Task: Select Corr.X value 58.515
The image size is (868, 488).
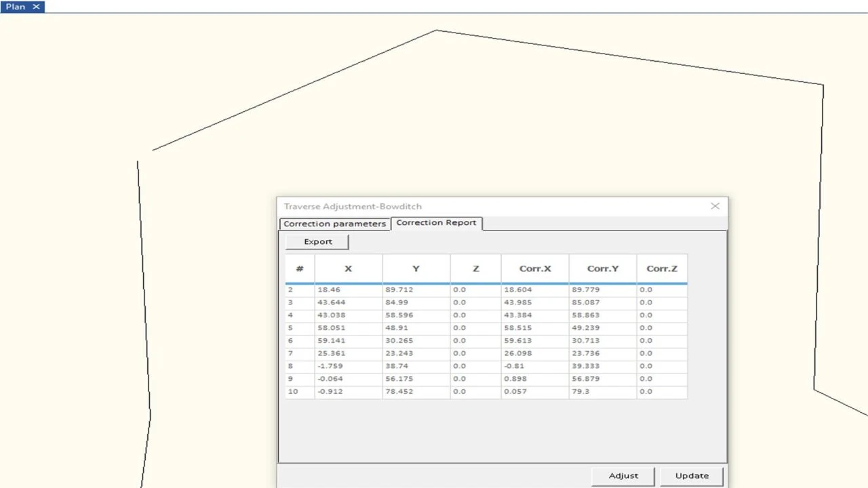Action: (535, 328)
